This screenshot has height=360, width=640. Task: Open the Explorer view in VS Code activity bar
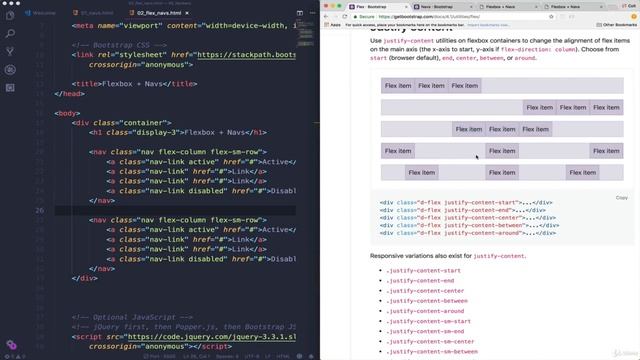pyautogui.click(x=10, y=16)
